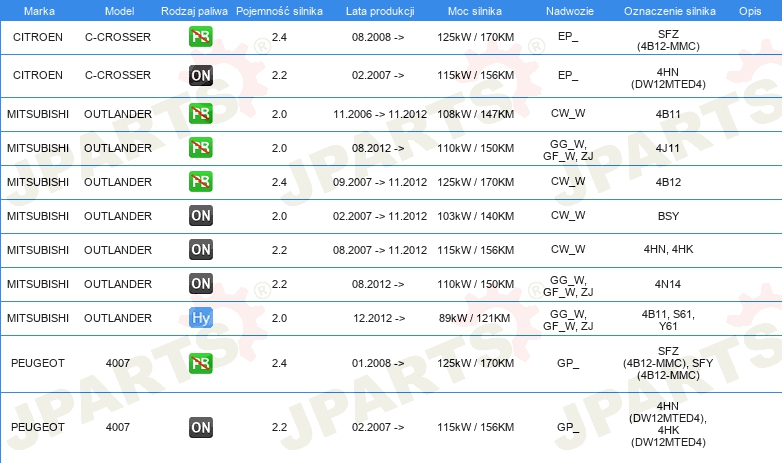Click the production date 01.2008 ->
782x463 pixels.
pos(378,363)
